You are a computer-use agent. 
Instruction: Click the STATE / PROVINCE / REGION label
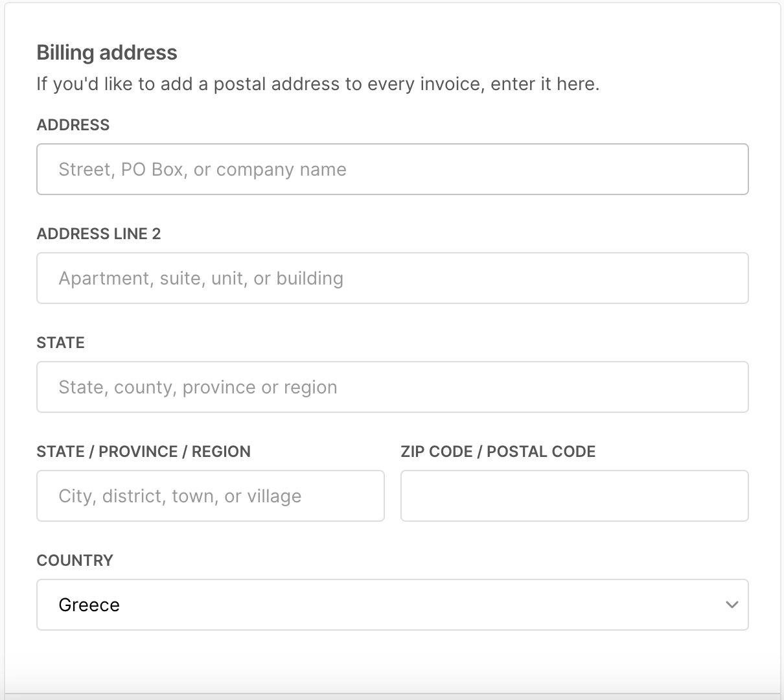[x=143, y=452]
